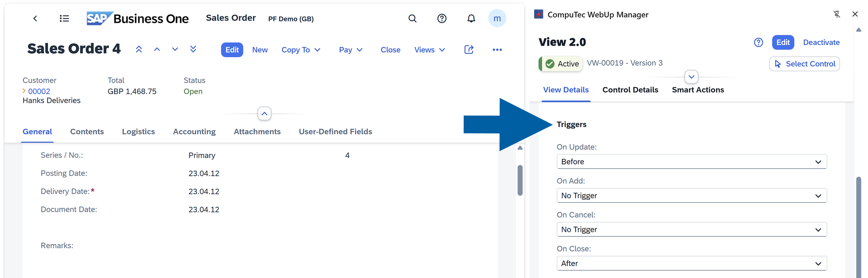
Task: Click the WebUp Manager panel scrollbar thumb
Action: coord(859,227)
